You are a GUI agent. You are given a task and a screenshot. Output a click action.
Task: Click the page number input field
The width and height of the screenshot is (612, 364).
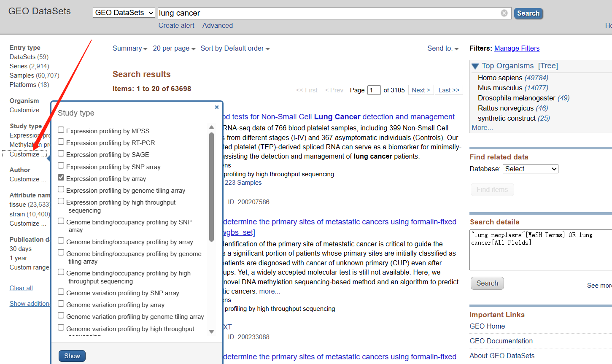click(x=374, y=90)
